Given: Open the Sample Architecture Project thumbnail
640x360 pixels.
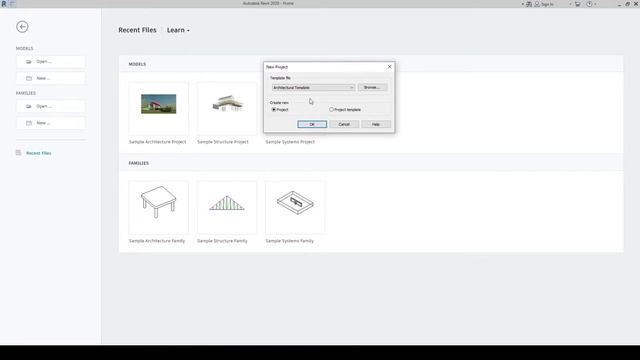Looking at the screenshot, I should click(158, 108).
